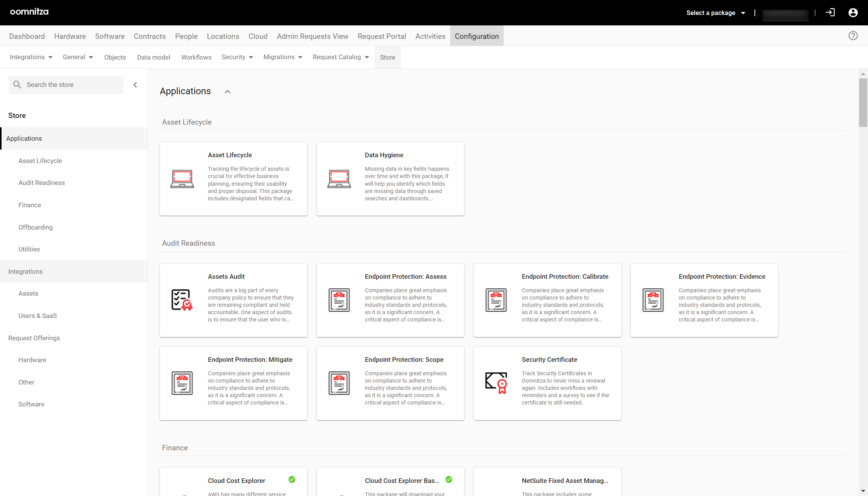Open the user account profile icon
Viewport: 868px width, 496px height.
click(x=853, y=13)
